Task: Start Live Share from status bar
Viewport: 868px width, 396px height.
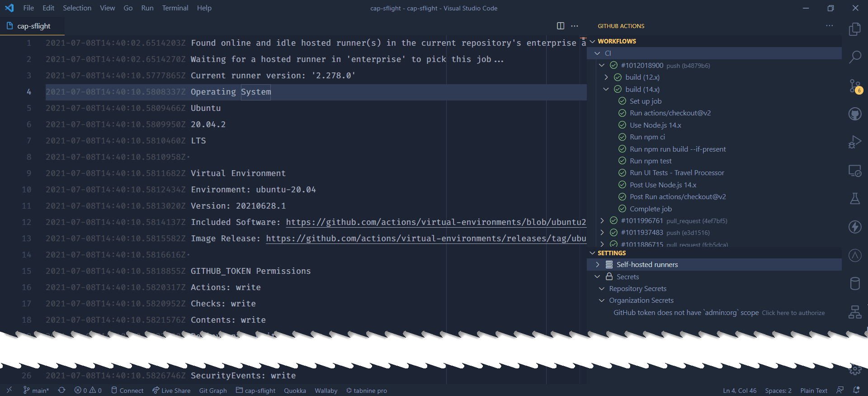Action: click(x=171, y=390)
